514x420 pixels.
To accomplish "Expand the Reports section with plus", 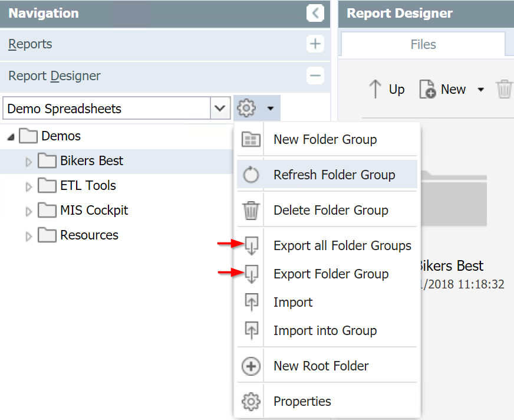I will pos(315,44).
